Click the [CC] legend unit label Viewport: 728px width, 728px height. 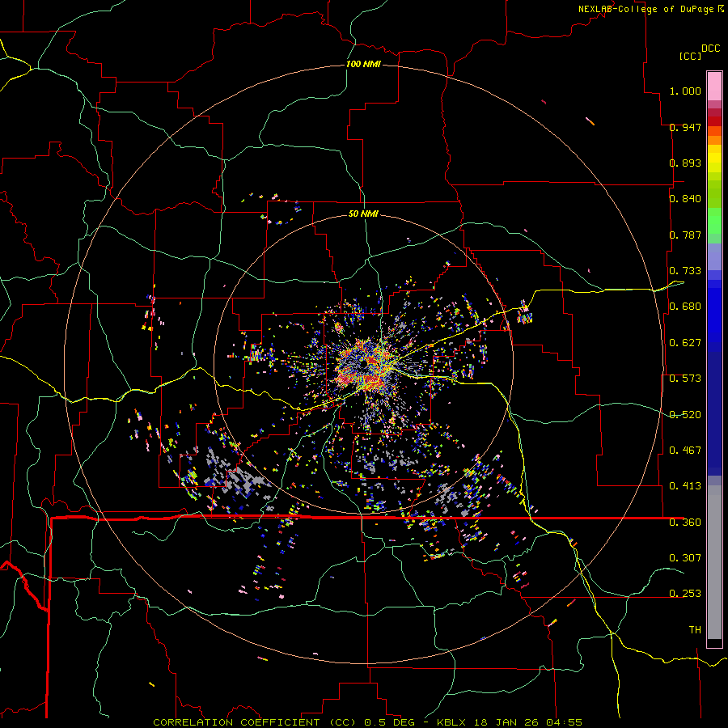pyautogui.click(x=690, y=56)
